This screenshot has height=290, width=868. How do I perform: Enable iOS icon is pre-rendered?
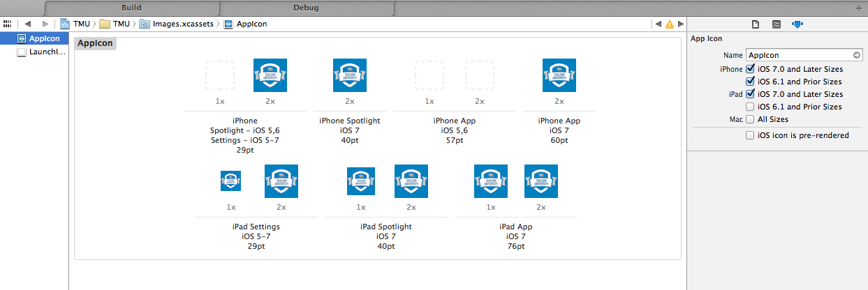(751, 135)
